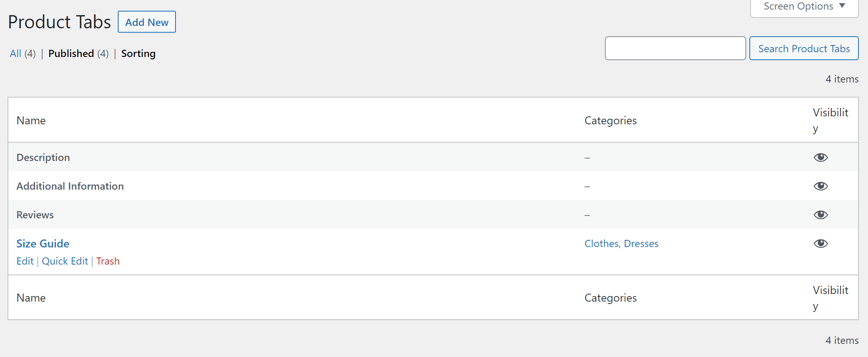Click the Add New button
The height and width of the screenshot is (357, 868).
[x=146, y=22]
